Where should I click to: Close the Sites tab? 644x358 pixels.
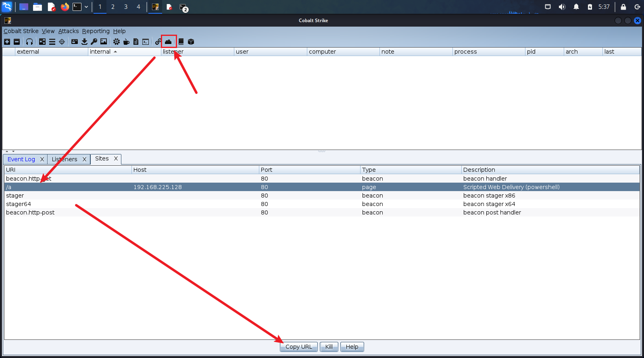tap(116, 159)
